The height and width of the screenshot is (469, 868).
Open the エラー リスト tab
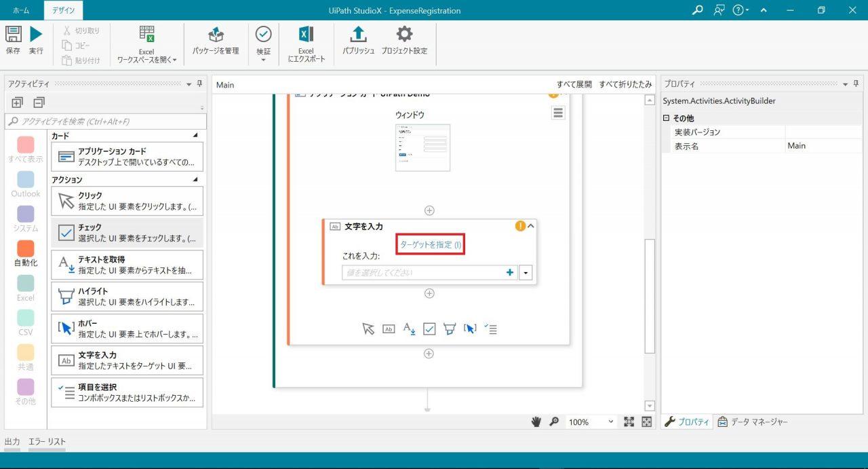click(x=47, y=442)
